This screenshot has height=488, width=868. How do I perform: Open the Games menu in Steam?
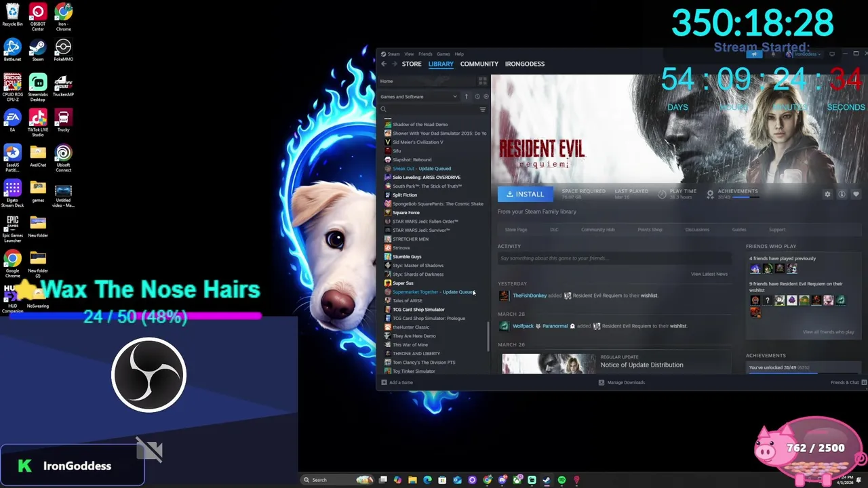(x=443, y=54)
